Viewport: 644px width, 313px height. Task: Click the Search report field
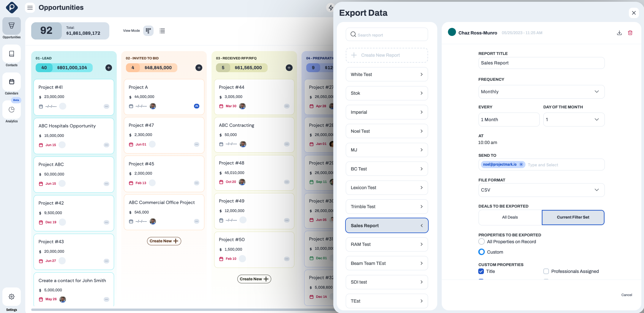387,34
